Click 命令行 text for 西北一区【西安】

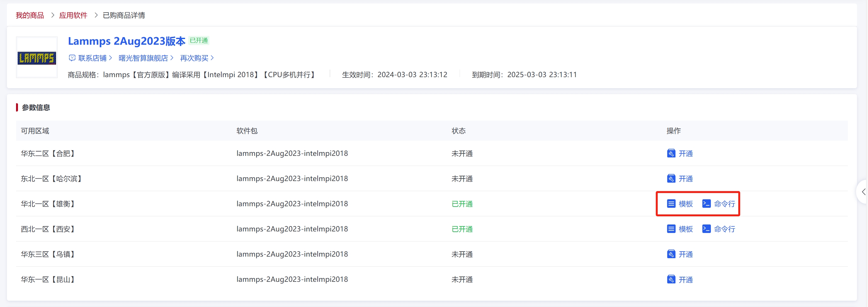[x=724, y=229]
